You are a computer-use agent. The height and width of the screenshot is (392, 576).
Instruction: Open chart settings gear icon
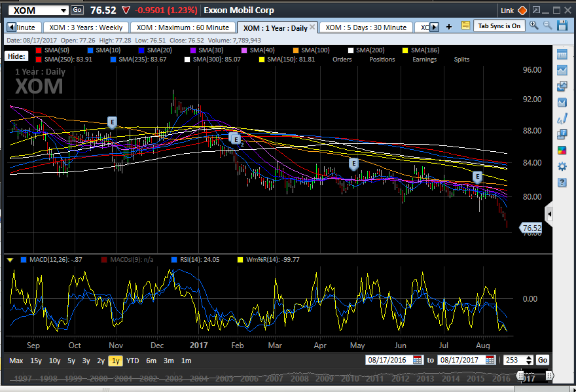coord(562,166)
